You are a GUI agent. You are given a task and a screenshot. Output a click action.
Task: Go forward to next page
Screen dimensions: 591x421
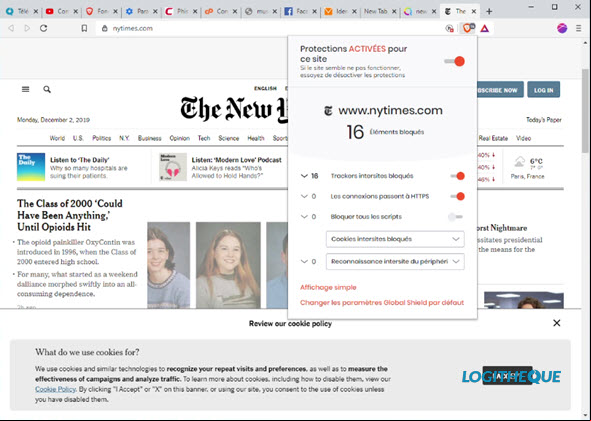(x=27, y=28)
